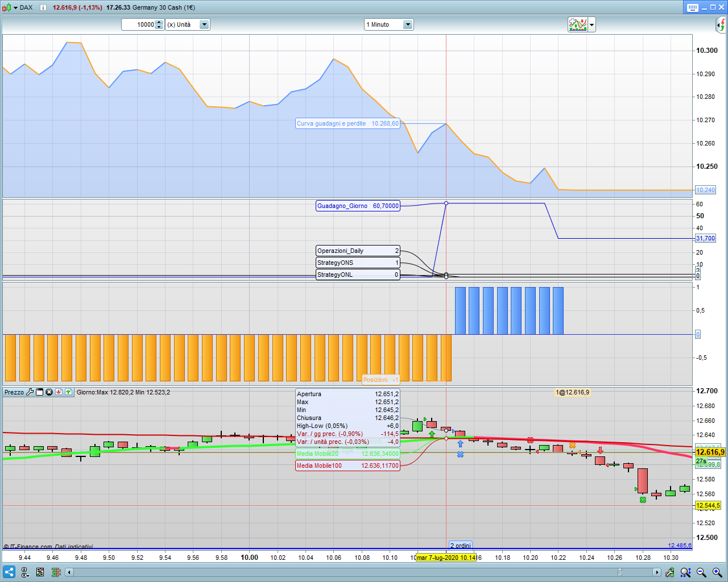The image size is (728, 582).
Task: Click the Media Mobile100 red label
Action: (348, 465)
